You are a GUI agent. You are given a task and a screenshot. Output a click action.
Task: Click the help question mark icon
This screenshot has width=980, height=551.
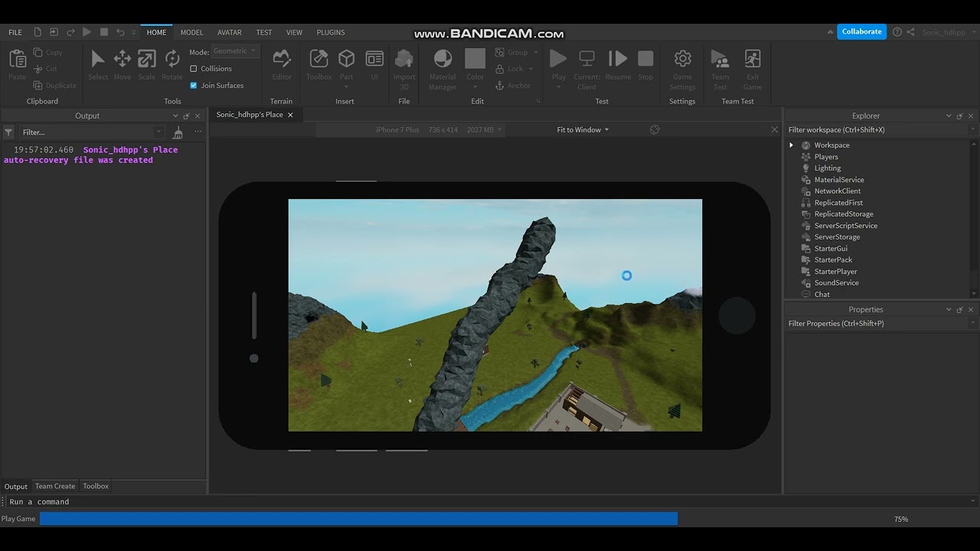tap(897, 32)
